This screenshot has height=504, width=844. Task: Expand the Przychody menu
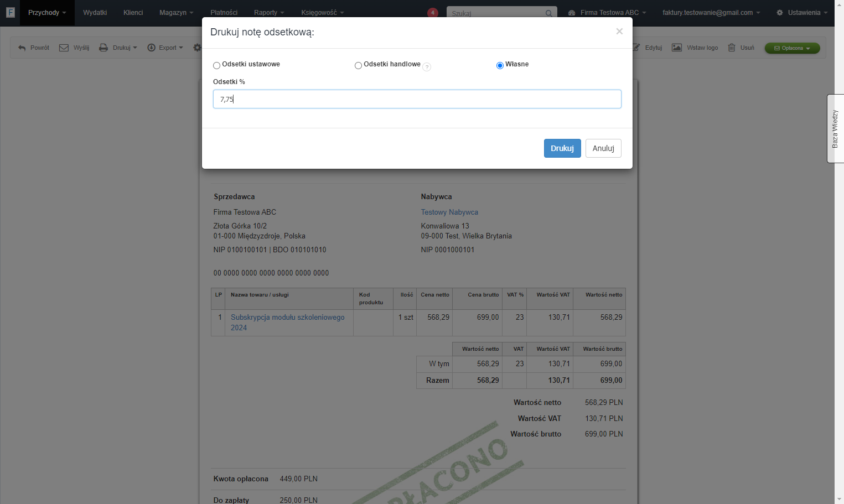pyautogui.click(x=47, y=13)
